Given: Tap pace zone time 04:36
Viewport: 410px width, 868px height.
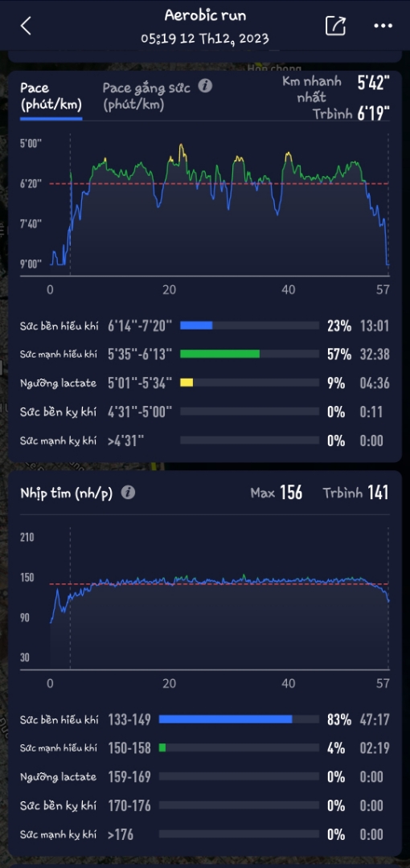Looking at the screenshot, I should pyautogui.click(x=375, y=383).
